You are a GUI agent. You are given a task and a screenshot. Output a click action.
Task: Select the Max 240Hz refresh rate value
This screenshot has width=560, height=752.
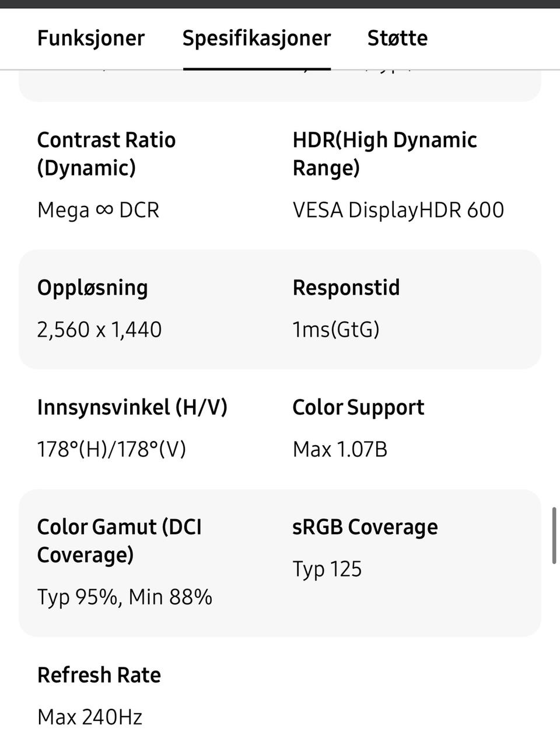(90, 716)
